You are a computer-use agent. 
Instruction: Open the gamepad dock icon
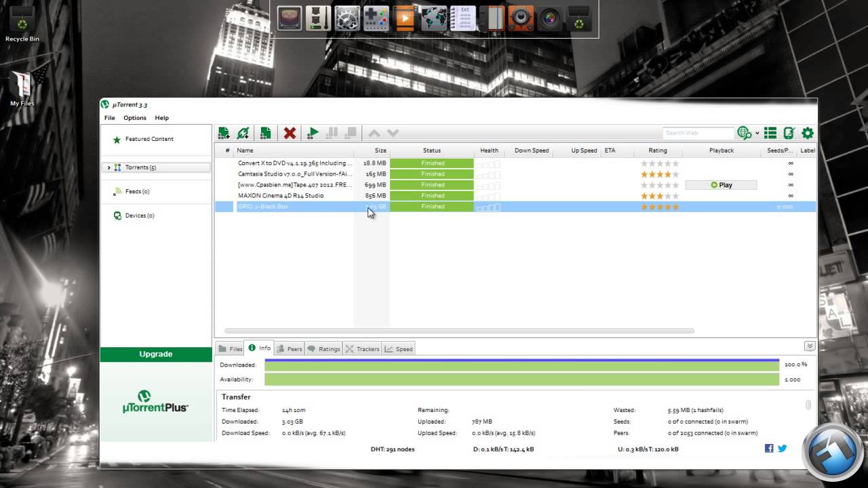(376, 18)
